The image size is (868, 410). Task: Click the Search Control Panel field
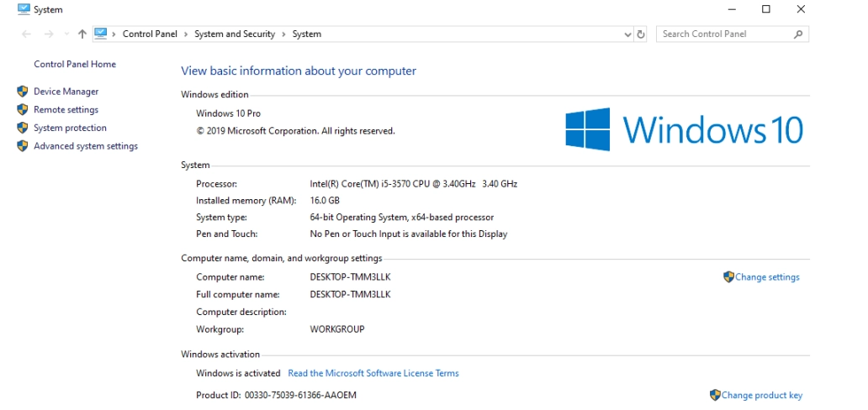[x=723, y=34]
